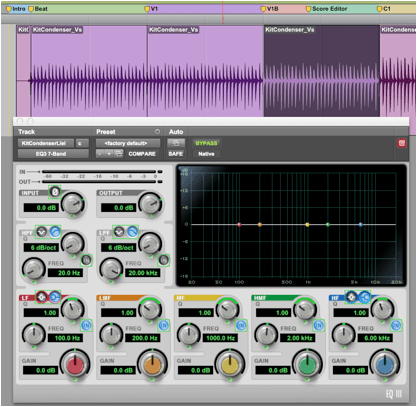
Task: Click the HPF frequency knob
Action: [34, 269]
